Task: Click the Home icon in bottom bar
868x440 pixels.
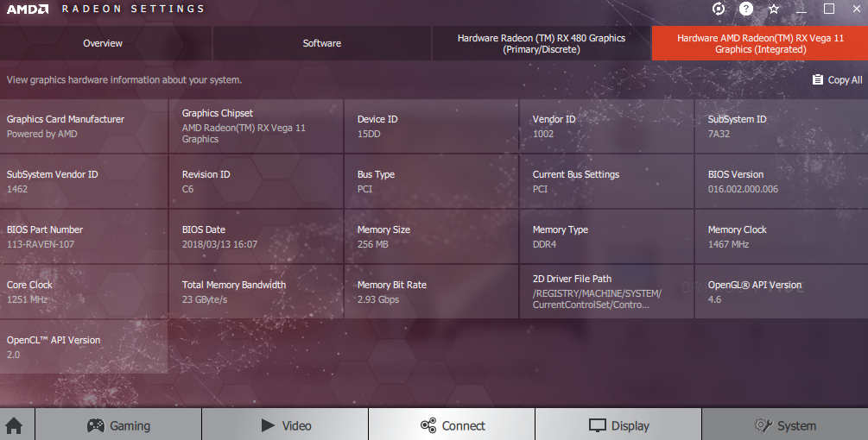Action: [x=15, y=425]
